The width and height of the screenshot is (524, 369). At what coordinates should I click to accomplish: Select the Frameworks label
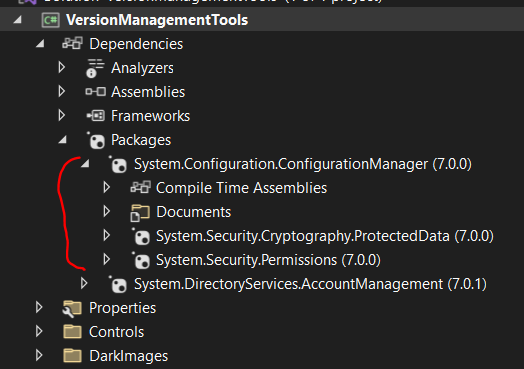(x=150, y=116)
